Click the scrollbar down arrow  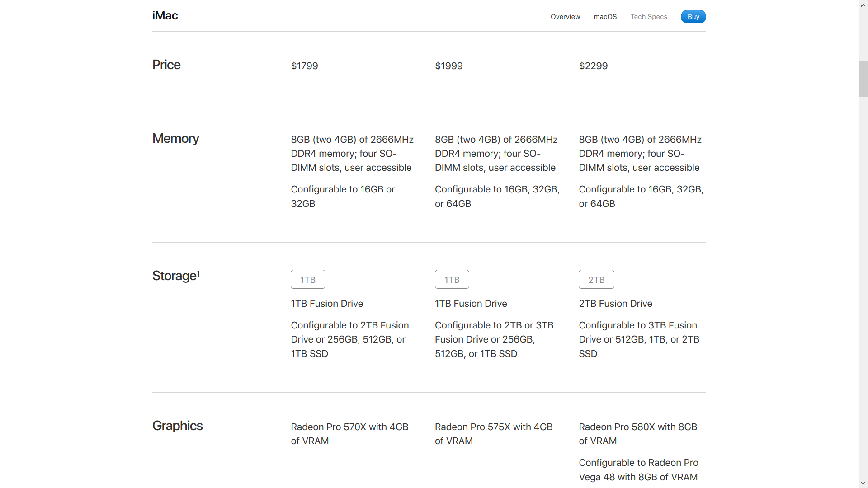pyautogui.click(x=863, y=483)
